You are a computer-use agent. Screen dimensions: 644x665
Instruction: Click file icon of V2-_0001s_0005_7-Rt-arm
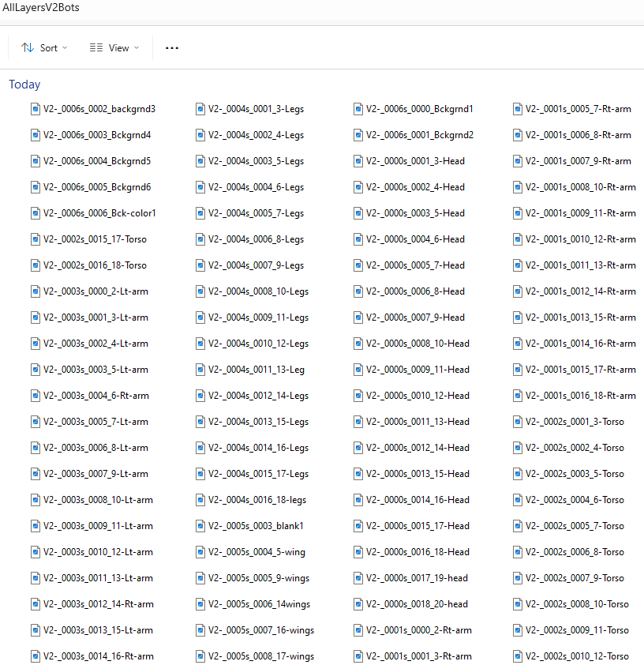tap(518, 109)
